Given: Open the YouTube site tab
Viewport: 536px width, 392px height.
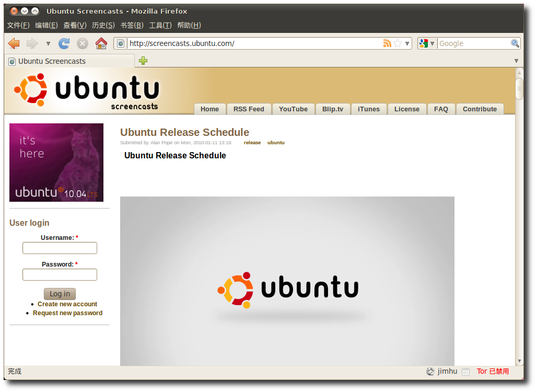Looking at the screenshot, I should tap(293, 109).
